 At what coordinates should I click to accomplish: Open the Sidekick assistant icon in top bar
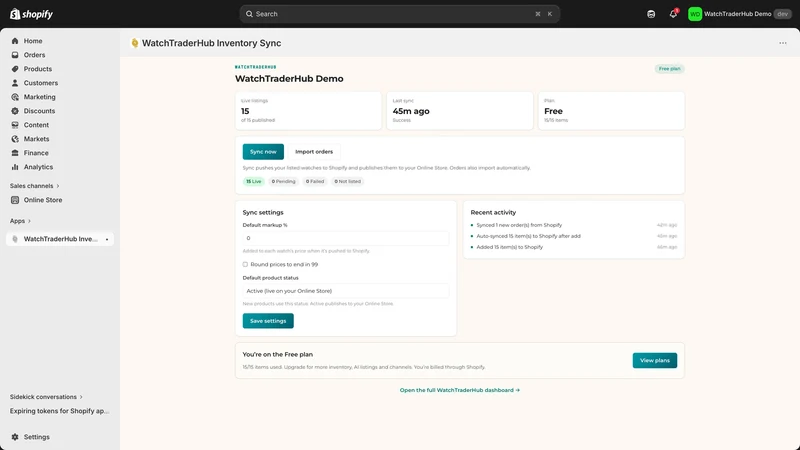tap(651, 14)
